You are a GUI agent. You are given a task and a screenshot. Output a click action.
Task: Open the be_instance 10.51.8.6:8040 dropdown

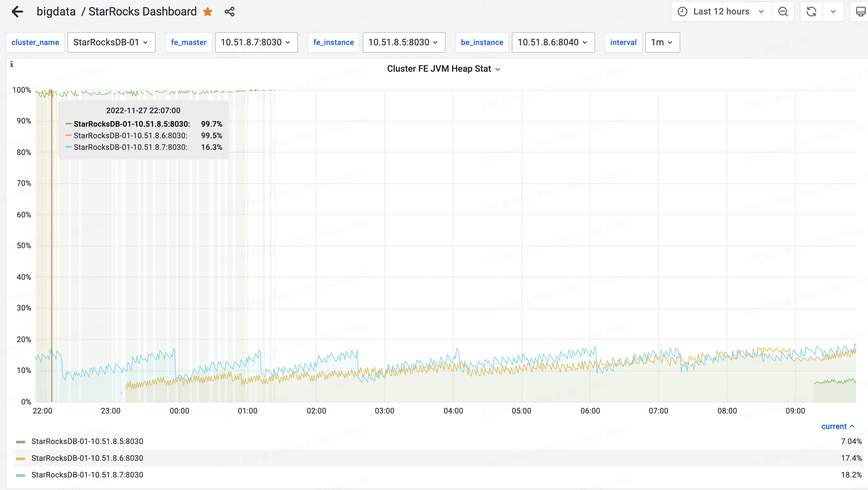[x=553, y=42]
